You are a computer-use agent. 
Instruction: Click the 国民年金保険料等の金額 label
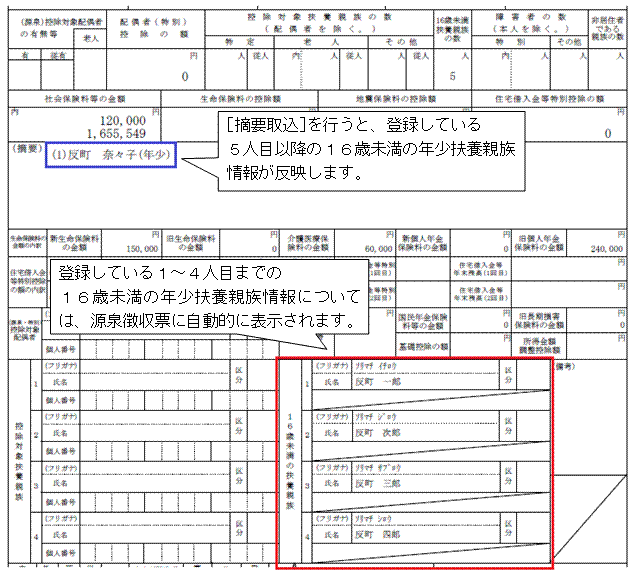tap(422, 322)
